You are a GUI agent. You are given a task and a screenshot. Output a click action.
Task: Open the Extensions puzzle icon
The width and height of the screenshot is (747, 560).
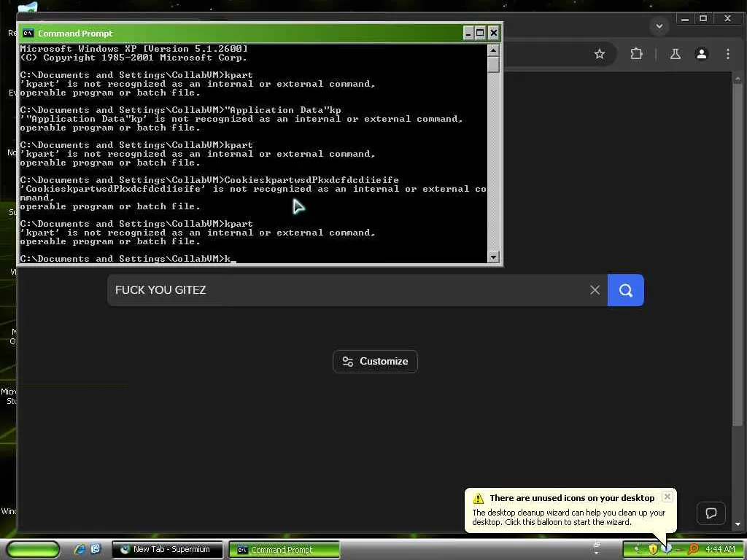(636, 54)
